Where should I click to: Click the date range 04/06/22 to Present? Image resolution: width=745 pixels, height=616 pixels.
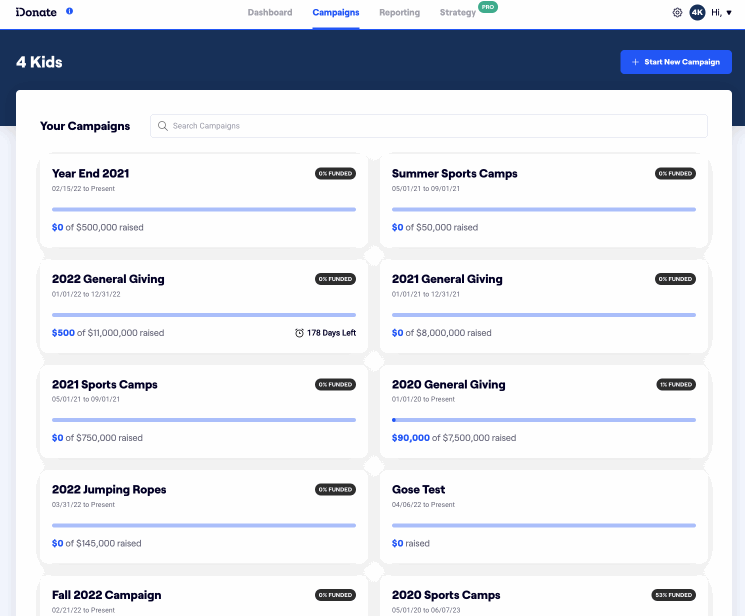tap(423, 505)
